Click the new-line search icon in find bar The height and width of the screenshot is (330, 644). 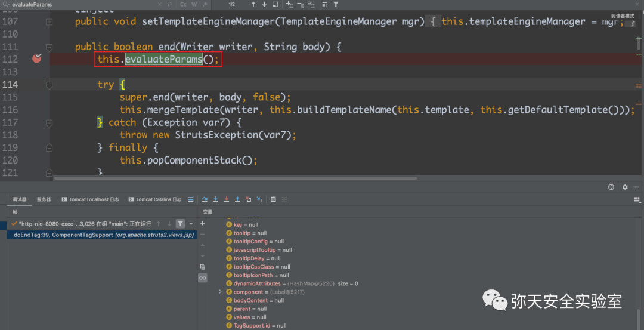click(x=169, y=4)
